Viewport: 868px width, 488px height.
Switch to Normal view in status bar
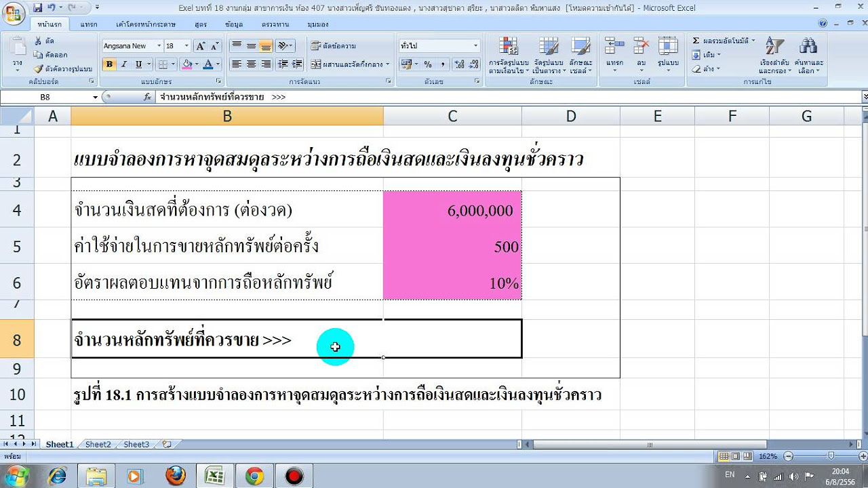click(724, 456)
